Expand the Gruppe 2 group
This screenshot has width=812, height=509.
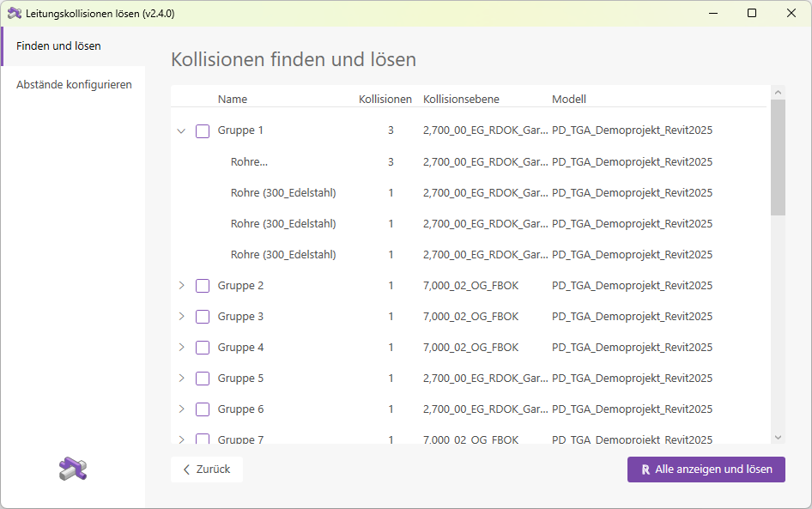coord(180,285)
